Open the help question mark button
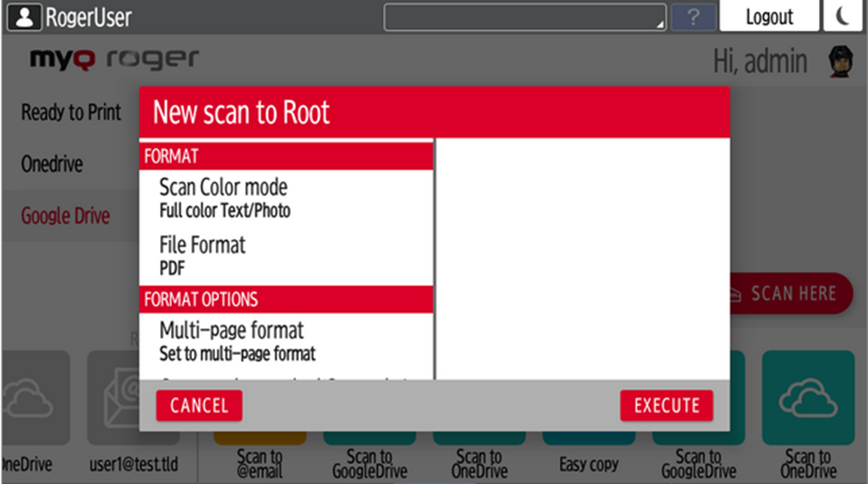Screen dimensions: 868x484 [693, 17]
